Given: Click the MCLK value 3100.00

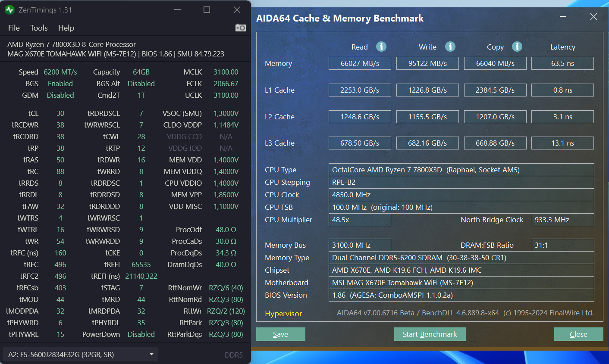Looking at the screenshot, I should [226, 72].
